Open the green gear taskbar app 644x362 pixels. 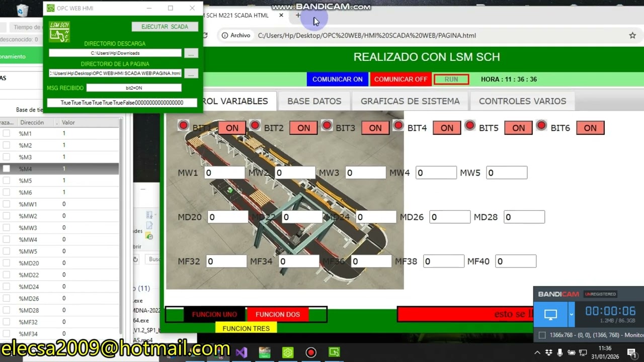coord(288,352)
